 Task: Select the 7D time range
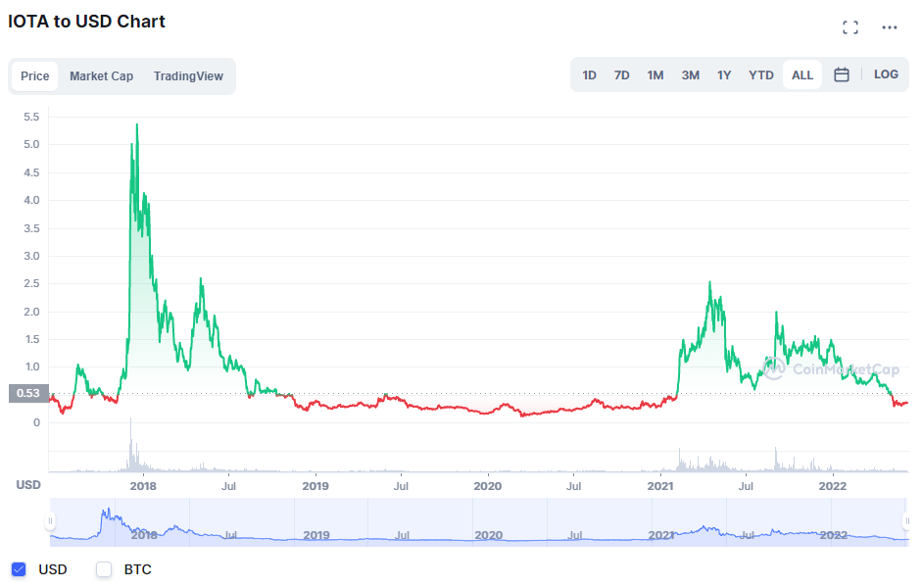[621, 74]
